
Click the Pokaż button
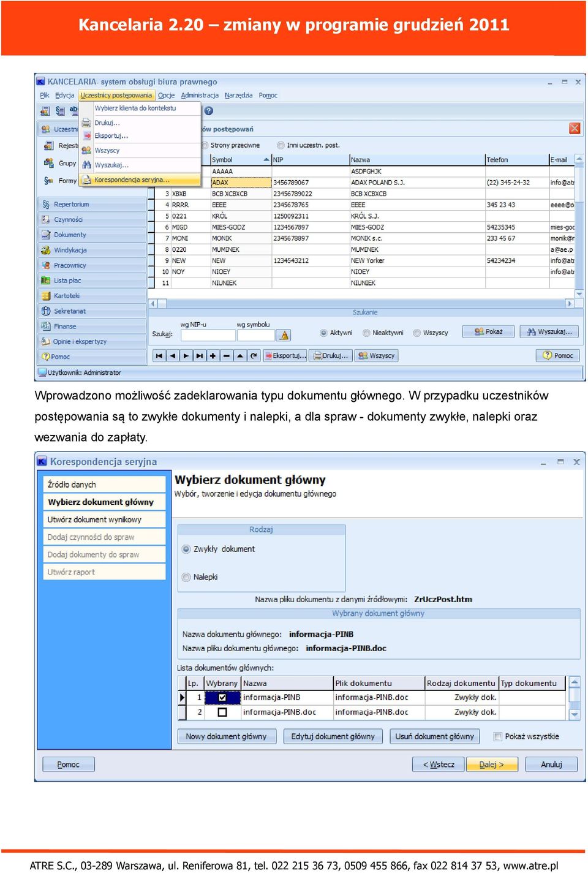[x=489, y=332]
